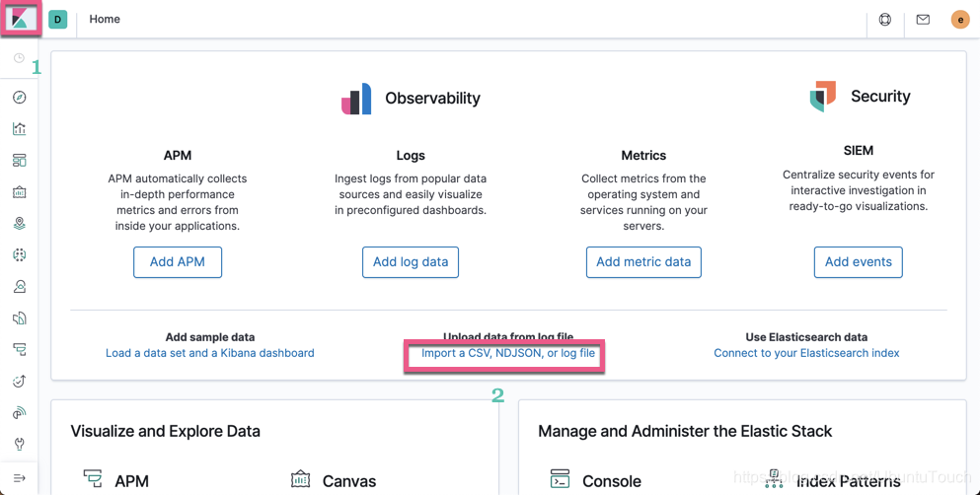Image resolution: width=980 pixels, height=495 pixels.
Task: Open Console under Manage and Administer
Action: pos(612,481)
